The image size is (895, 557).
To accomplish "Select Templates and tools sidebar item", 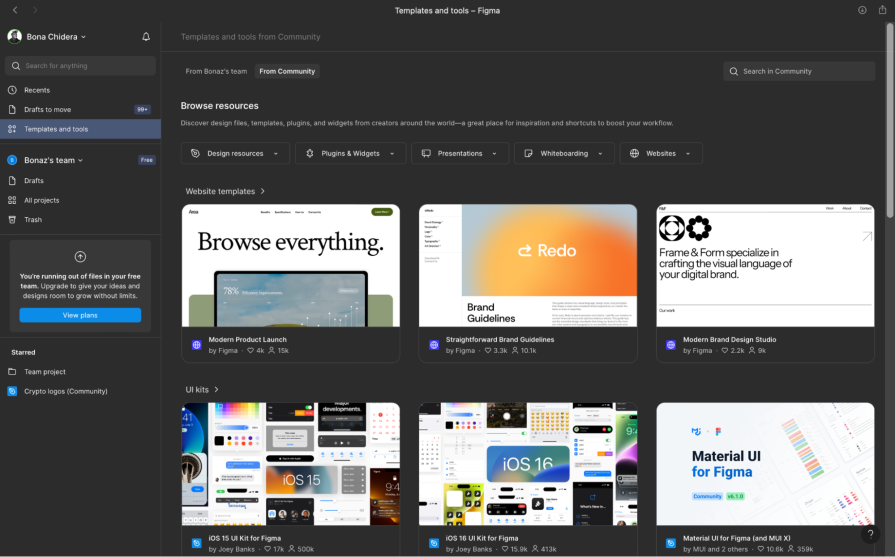I will (x=80, y=129).
